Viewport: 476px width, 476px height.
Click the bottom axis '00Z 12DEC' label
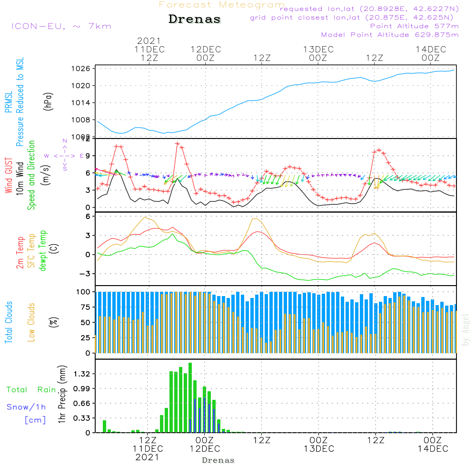coord(205,445)
